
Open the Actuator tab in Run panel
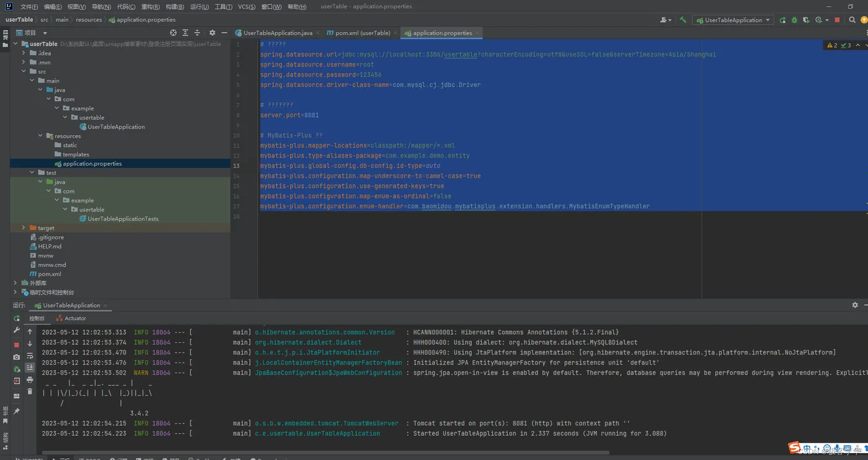click(x=71, y=318)
